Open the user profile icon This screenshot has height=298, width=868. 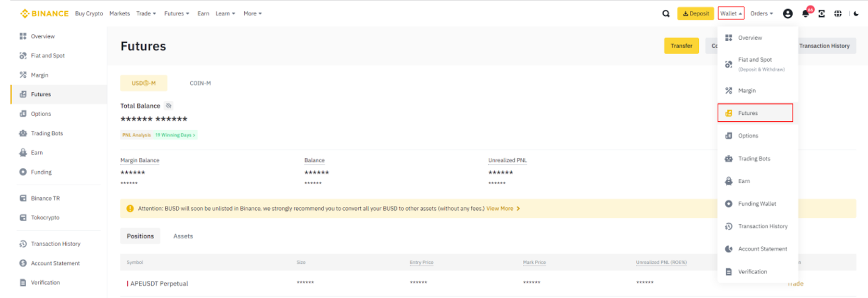(x=788, y=14)
